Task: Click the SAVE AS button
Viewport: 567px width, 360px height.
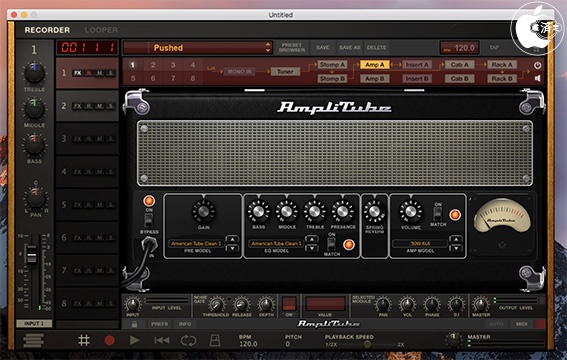Action: pyautogui.click(x=349, y=47)
